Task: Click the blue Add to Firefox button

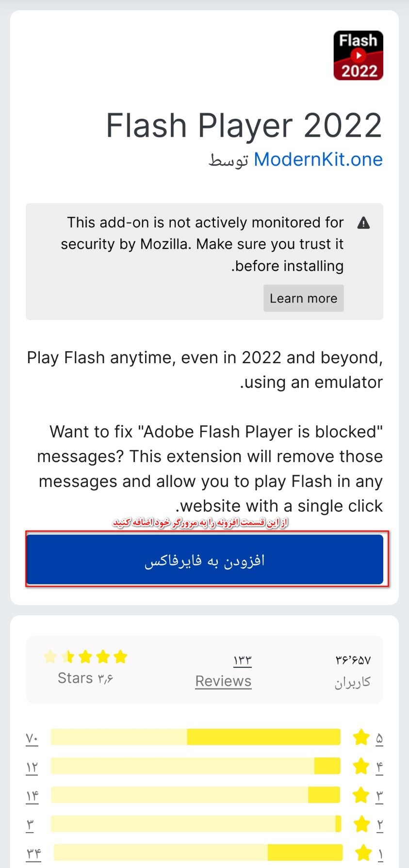Action: (205, 560)
